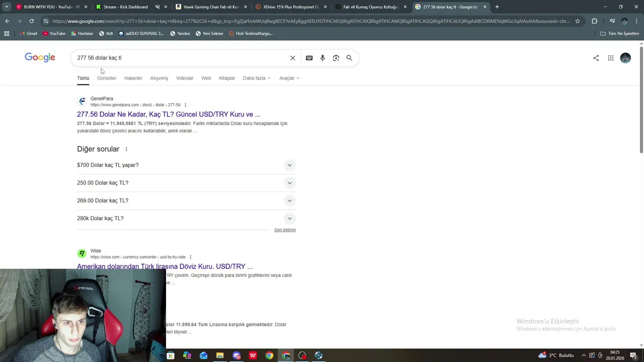Open Microsoft 365 from the taskbar

click(187, 355)
